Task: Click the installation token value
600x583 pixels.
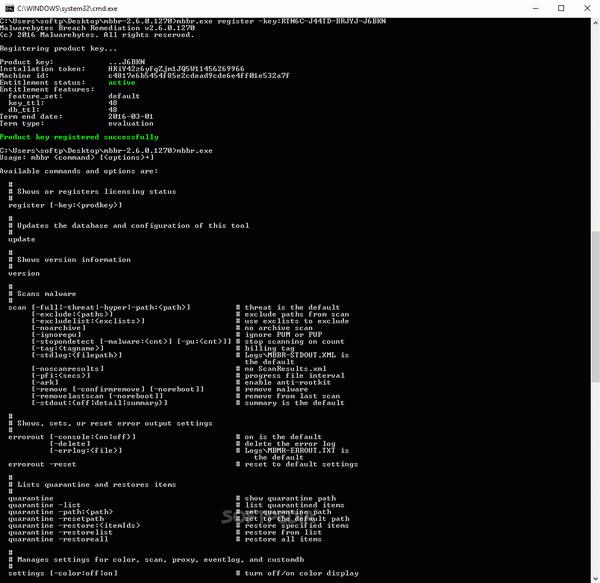Action: (176, 69)
